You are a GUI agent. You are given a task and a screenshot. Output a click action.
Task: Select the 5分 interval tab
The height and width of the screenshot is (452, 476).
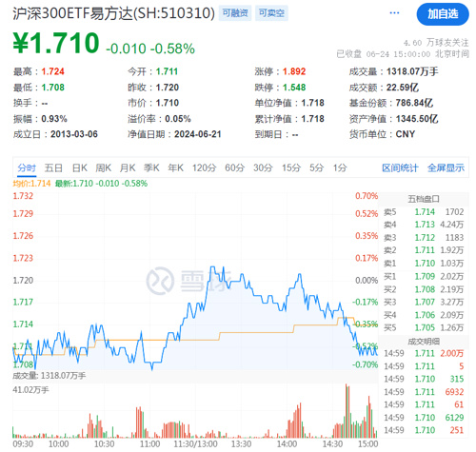click(316, 167)
